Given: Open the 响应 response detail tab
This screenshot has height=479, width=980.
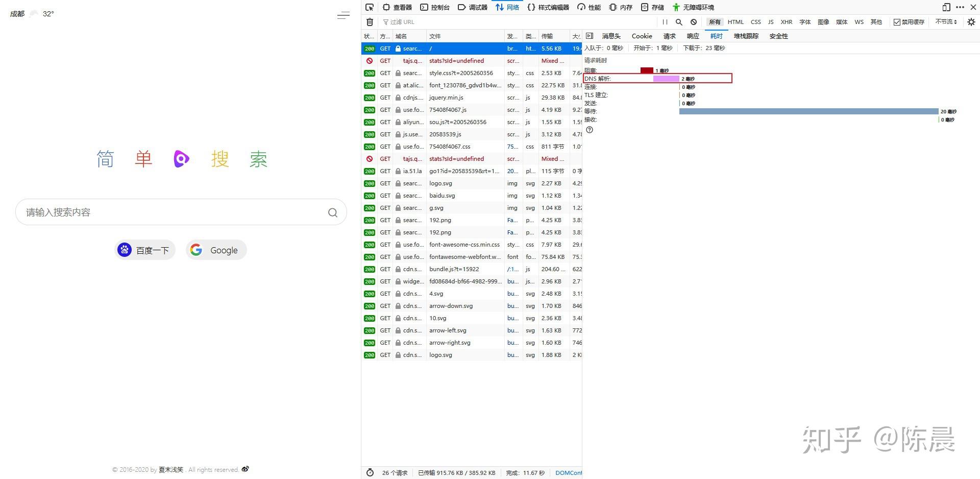Looking at the screenshot, I should pos(693,36).
